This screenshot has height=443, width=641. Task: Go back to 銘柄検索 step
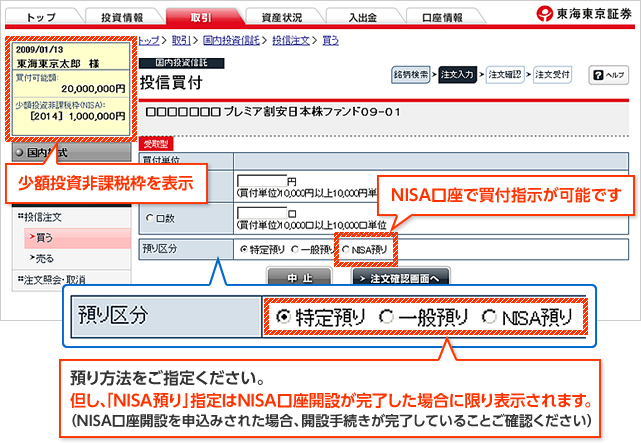pyautogui.click(x=410, y=75)
